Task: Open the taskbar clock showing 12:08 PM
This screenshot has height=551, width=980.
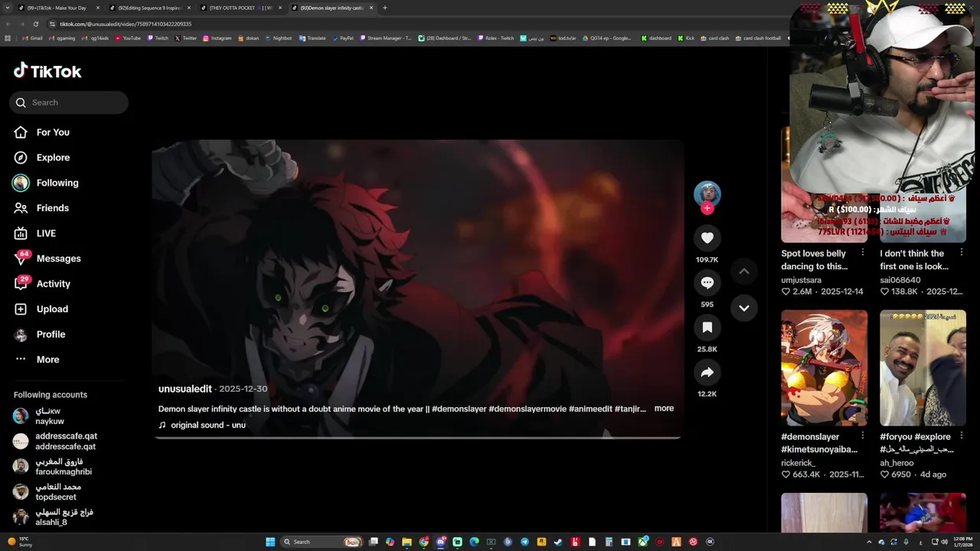Action: coord(962,542)
